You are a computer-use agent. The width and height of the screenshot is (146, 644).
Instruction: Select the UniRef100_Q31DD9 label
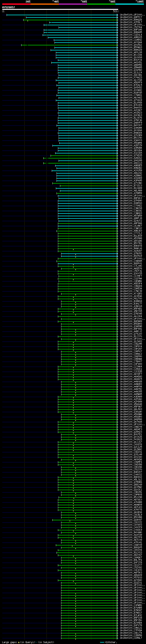tap(131, 178)
